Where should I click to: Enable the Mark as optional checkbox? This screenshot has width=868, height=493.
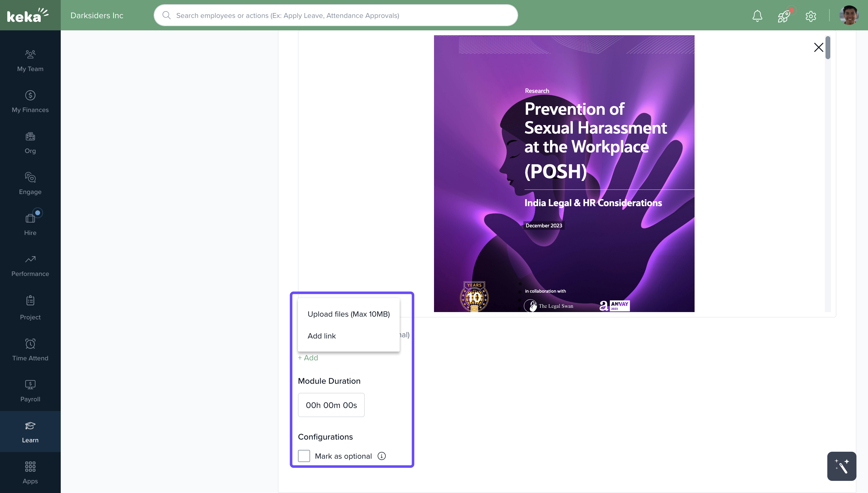304,456
